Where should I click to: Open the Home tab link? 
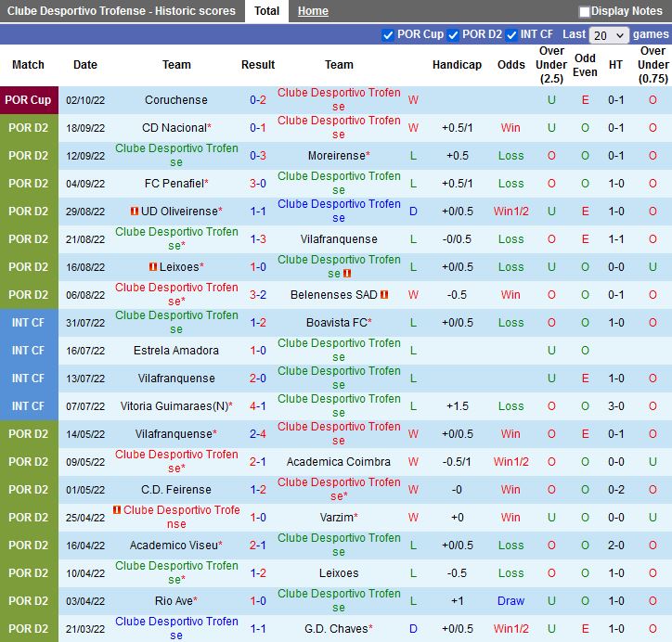(313, 11)
